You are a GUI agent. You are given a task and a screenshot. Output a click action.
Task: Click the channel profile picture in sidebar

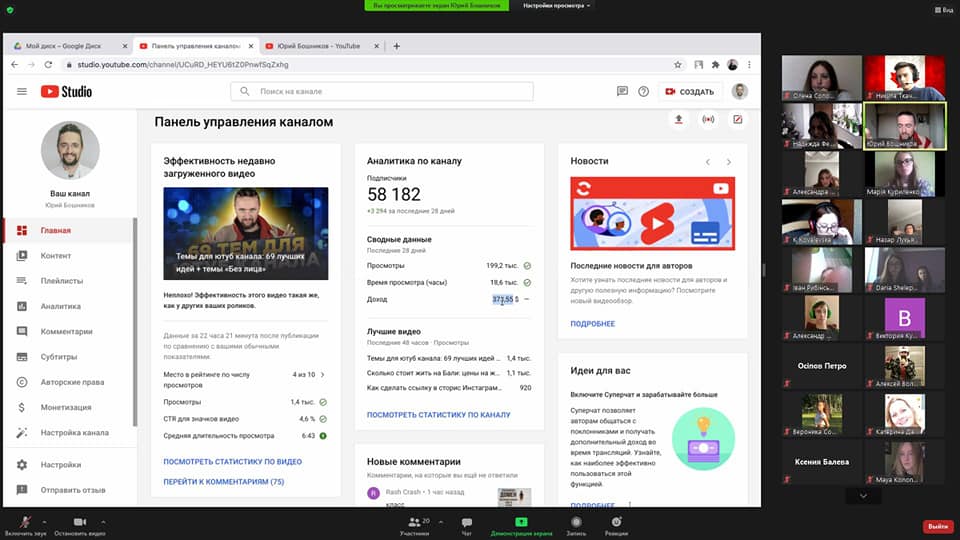70,151
